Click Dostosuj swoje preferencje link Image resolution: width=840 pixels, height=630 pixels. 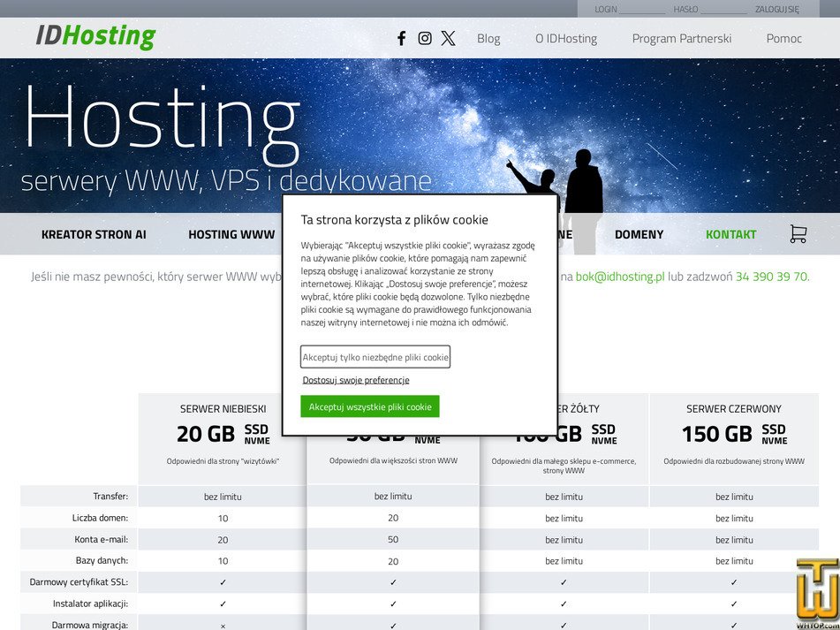tap(356, 380)
